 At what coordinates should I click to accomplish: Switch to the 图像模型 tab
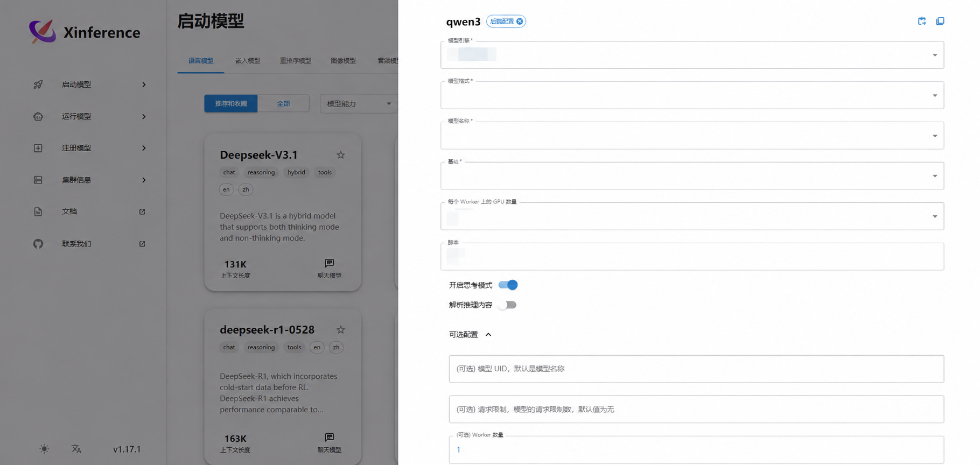[343, 61]
